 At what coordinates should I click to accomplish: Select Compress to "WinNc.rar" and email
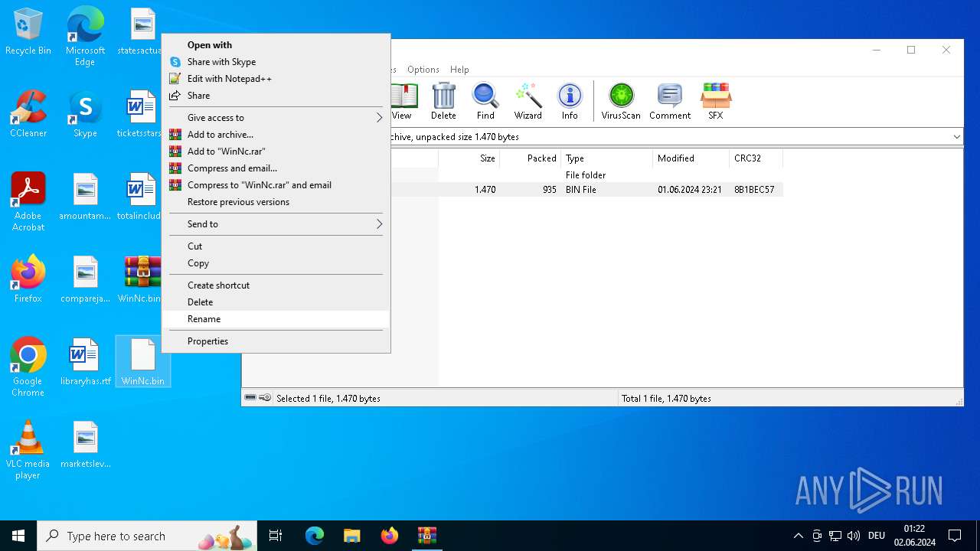pos(276,185)
